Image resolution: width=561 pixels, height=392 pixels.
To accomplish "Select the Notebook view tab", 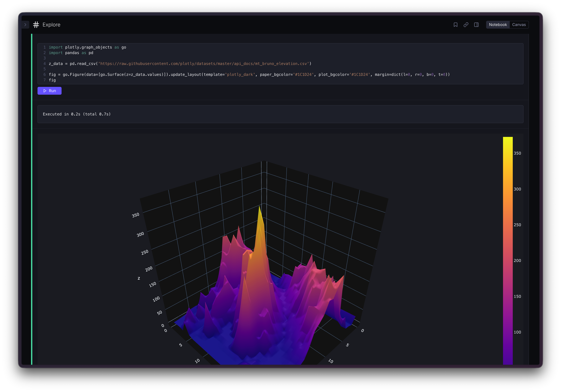I will click(498, 25).
